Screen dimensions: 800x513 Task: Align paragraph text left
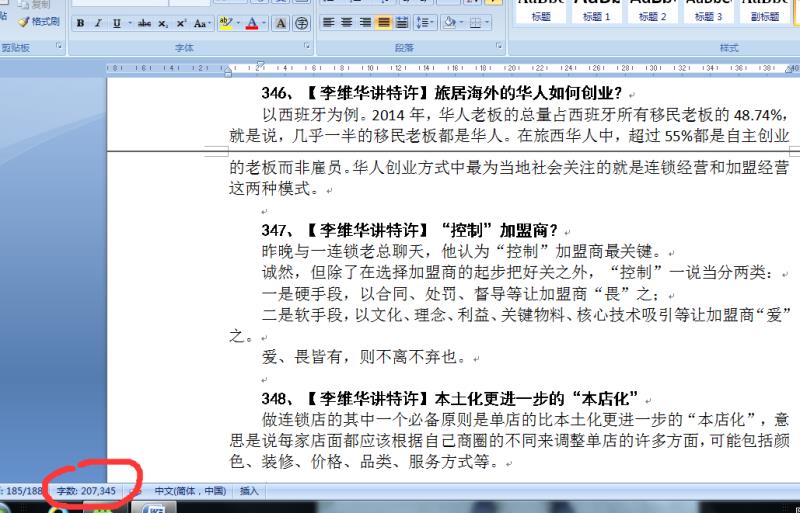[329, 22]
